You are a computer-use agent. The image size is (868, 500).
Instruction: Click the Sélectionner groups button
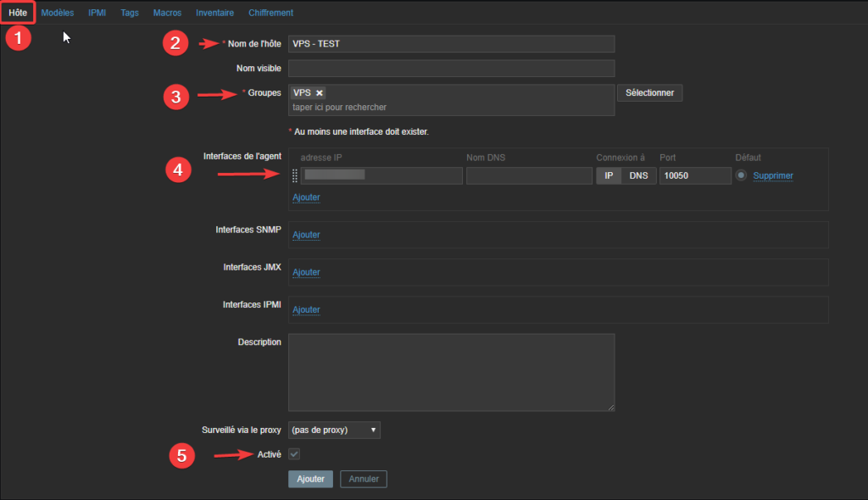(x=649, y=93)
